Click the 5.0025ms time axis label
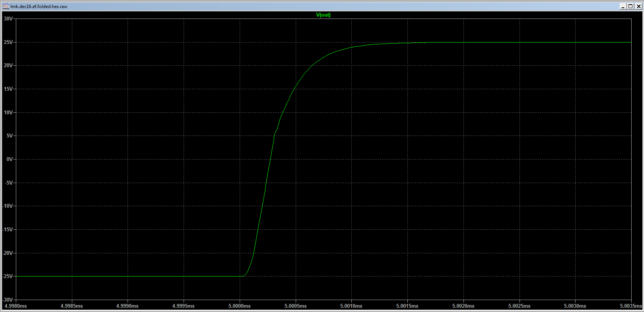The width and height of the screenshot is (644, 312). click(520, 306)
